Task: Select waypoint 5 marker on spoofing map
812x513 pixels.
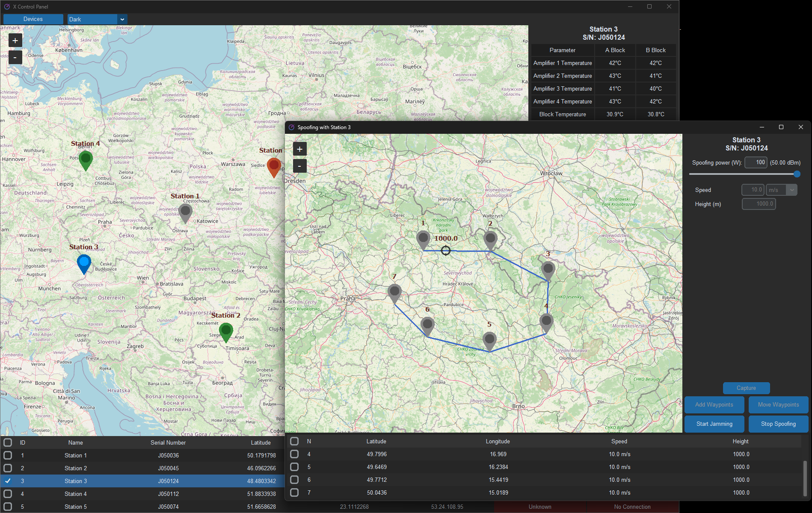Action: click(489, 341)
